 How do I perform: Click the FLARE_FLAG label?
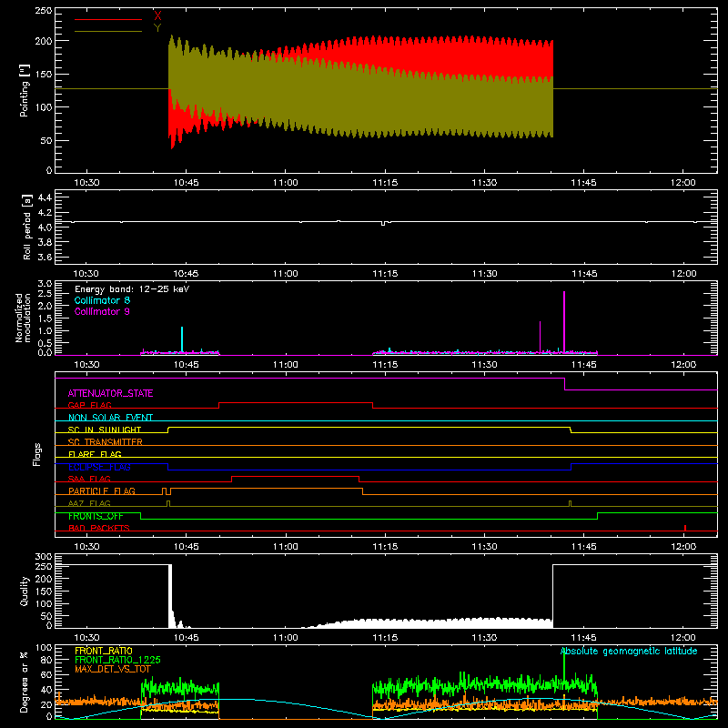coord(95,454)
